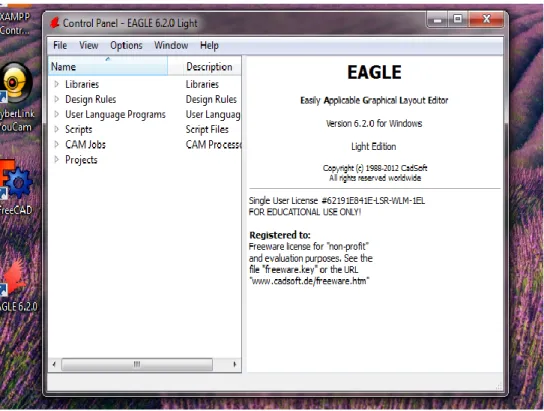Expand the Libraries tree node
544x411 pixels.
[57, 84]
